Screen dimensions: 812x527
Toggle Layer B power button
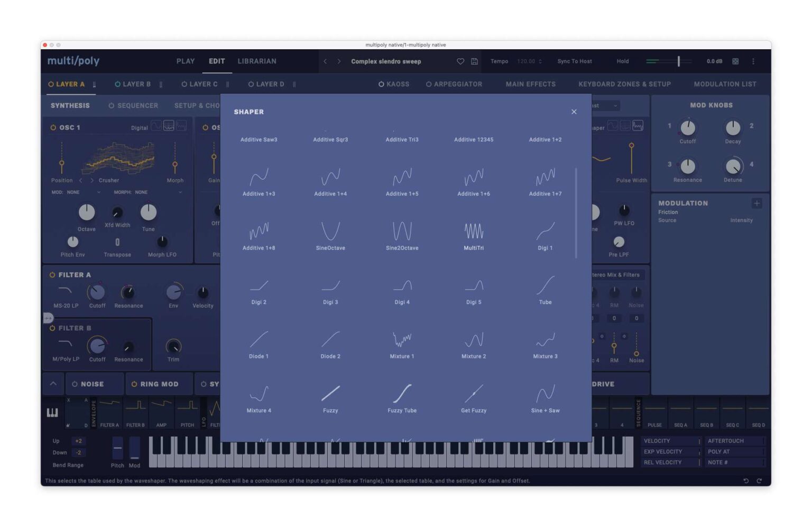point(117,84)
